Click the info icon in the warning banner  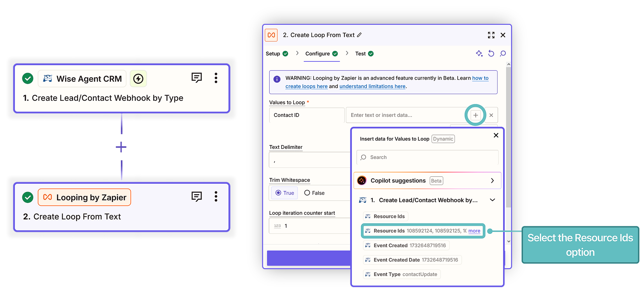pos(277,79)
